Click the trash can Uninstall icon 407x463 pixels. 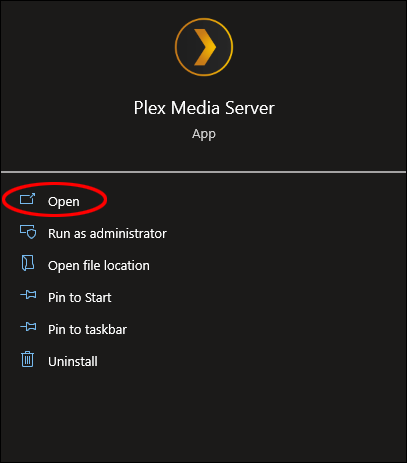click(x=28, y=359)
